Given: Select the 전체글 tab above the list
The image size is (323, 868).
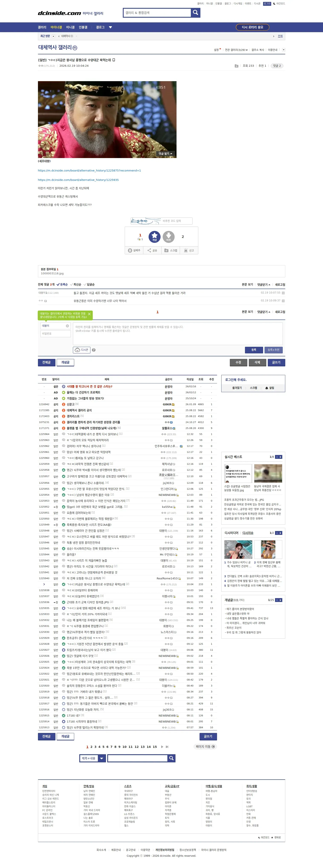Looking at the screenshot, I should tap(46, 362).
